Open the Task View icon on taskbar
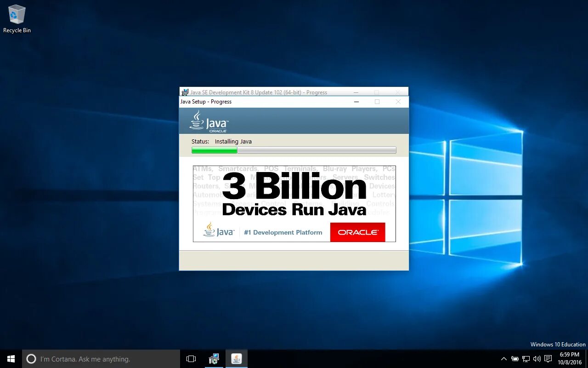Screen dimensions: 588x368 [x=191, y=359]
